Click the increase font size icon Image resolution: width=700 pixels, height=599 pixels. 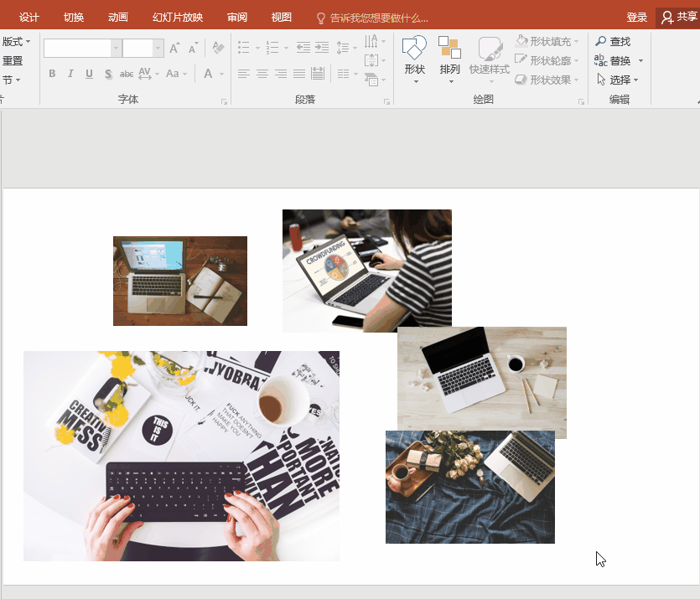(x=174, y=49)
